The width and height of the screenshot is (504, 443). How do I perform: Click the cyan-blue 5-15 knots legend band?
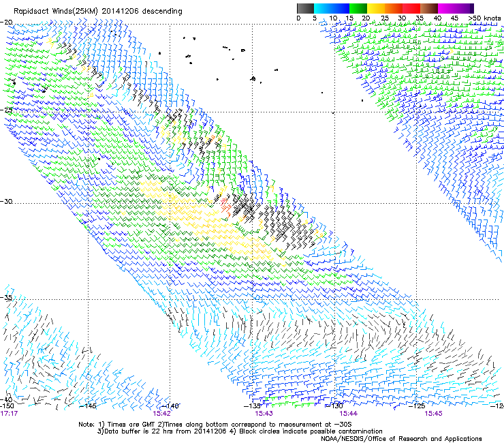tap(332, 8)
